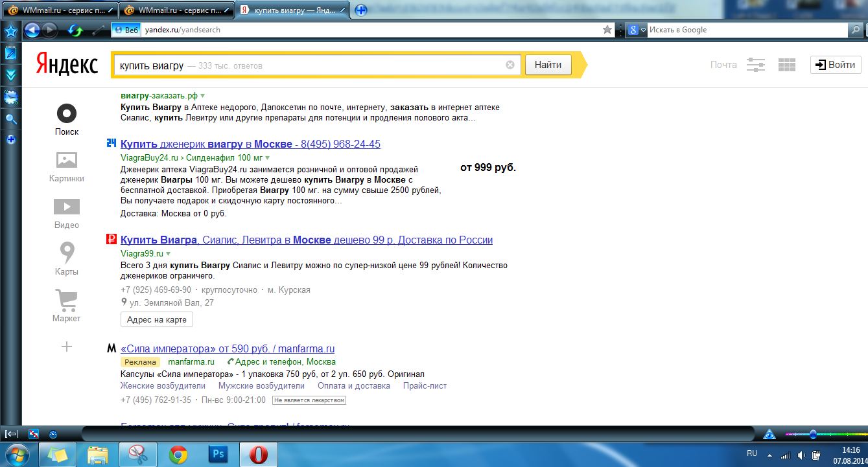The width and height of the screenshot is (868, 467).
Task: Click the manfarma.ru green domain link
Action: [191, 361]
